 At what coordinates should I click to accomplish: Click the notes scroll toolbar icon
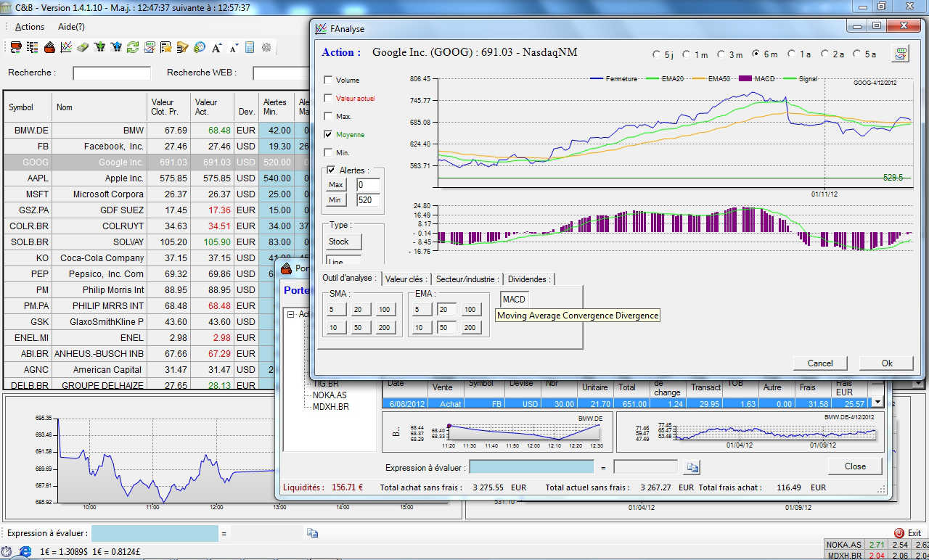(x=183, y=47)
